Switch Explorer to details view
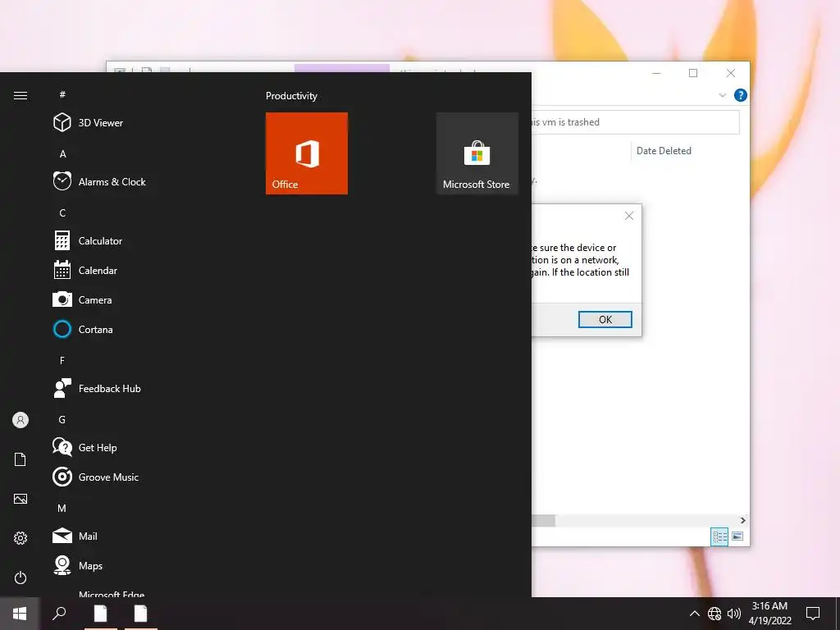 point(719,536)
